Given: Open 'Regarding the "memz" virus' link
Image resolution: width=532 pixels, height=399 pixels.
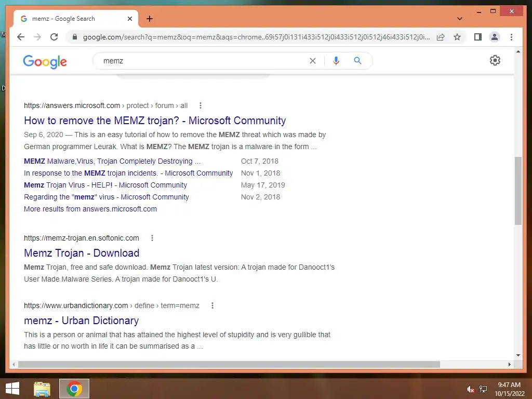Looking at the screenshot, I should click(x=106, y=197).
